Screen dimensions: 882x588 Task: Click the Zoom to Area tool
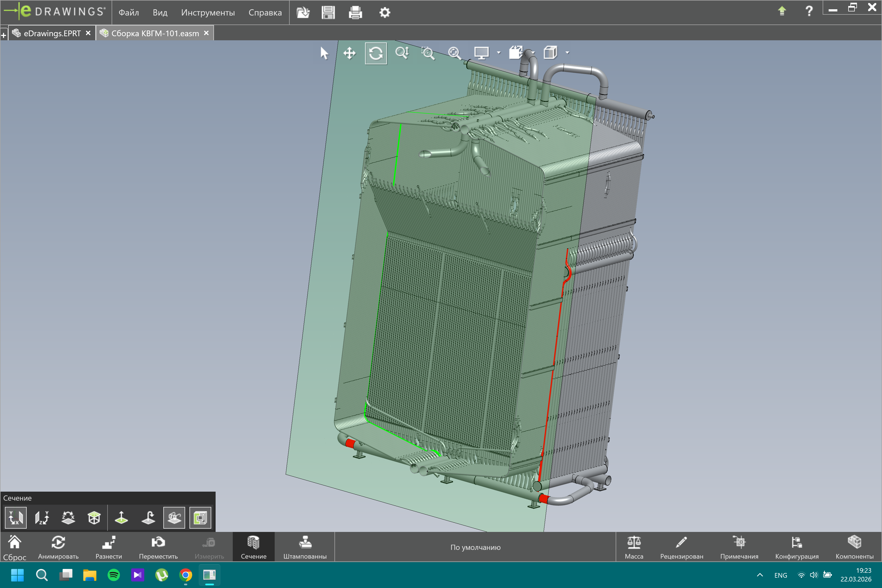click(x=428, y=53)
